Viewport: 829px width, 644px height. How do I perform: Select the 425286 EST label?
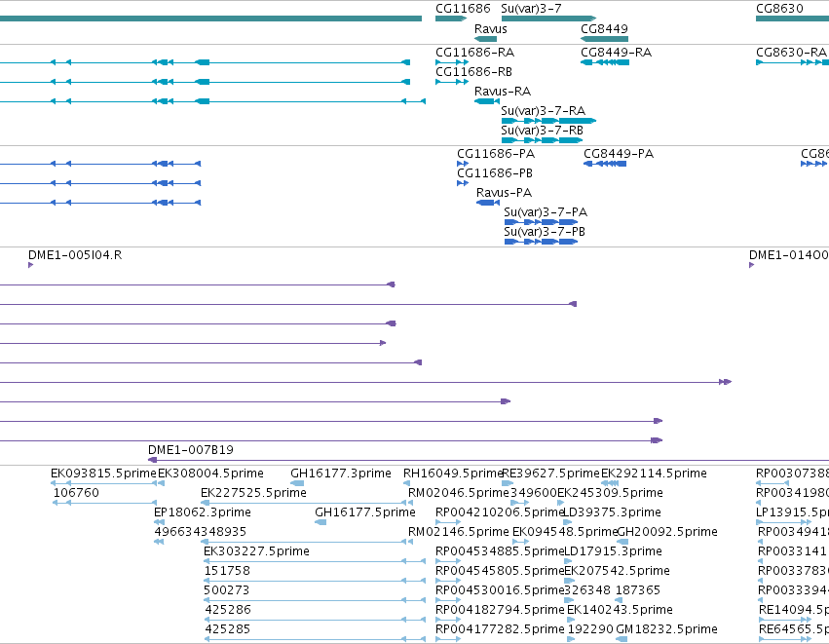pos(227,610)
